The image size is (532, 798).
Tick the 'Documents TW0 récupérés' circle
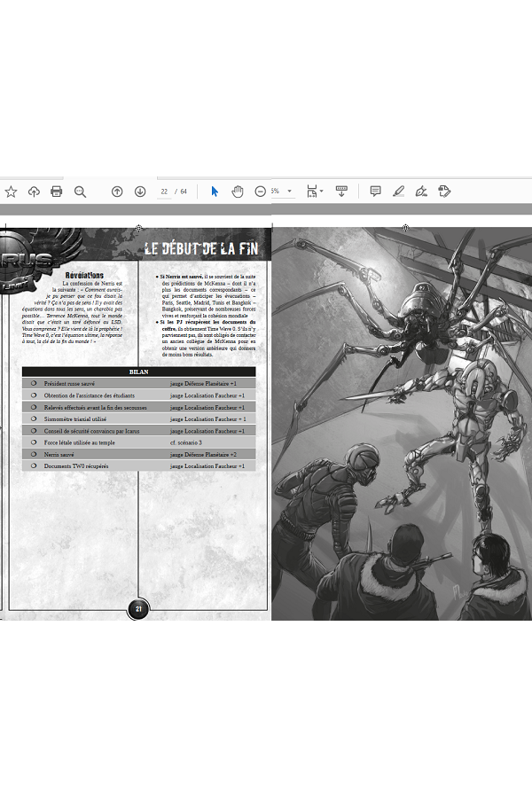click(33, 465)
